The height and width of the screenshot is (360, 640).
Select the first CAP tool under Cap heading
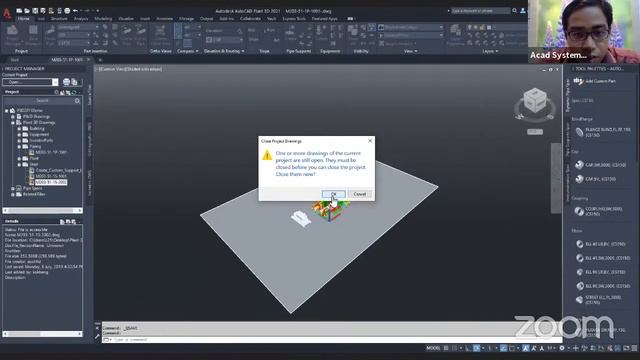click(x=600, y=165)
